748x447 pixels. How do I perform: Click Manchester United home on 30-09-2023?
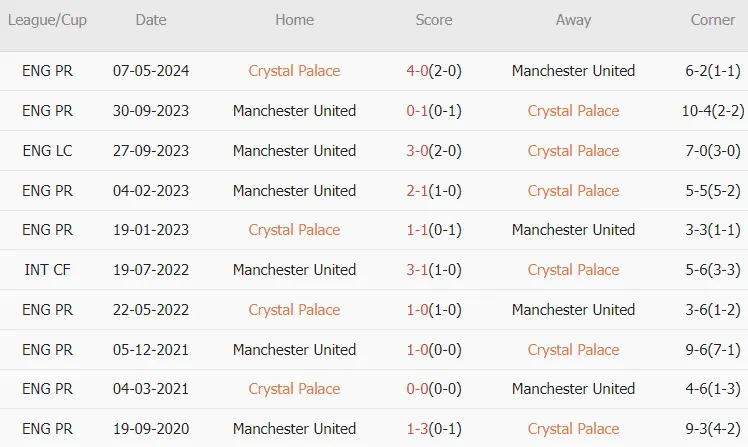(294, 111)
